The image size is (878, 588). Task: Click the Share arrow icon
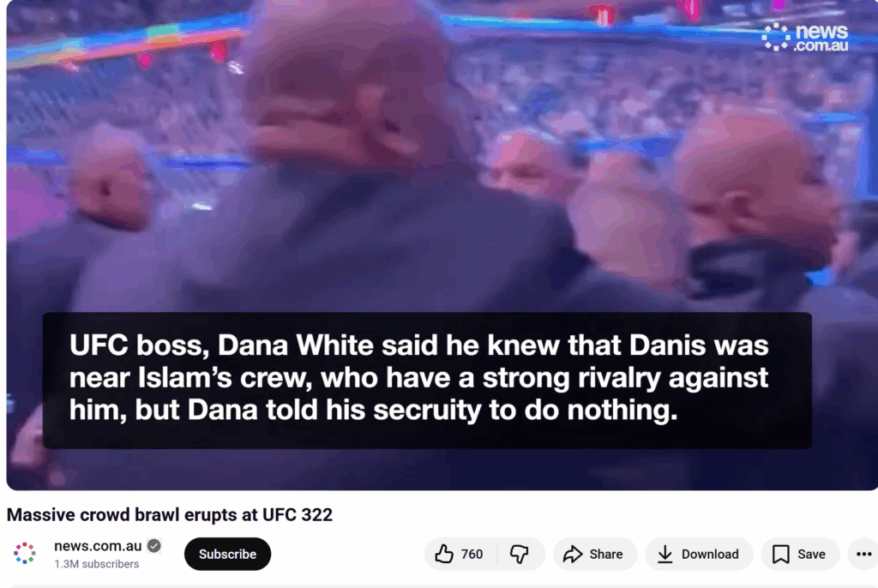click(573, 554)
